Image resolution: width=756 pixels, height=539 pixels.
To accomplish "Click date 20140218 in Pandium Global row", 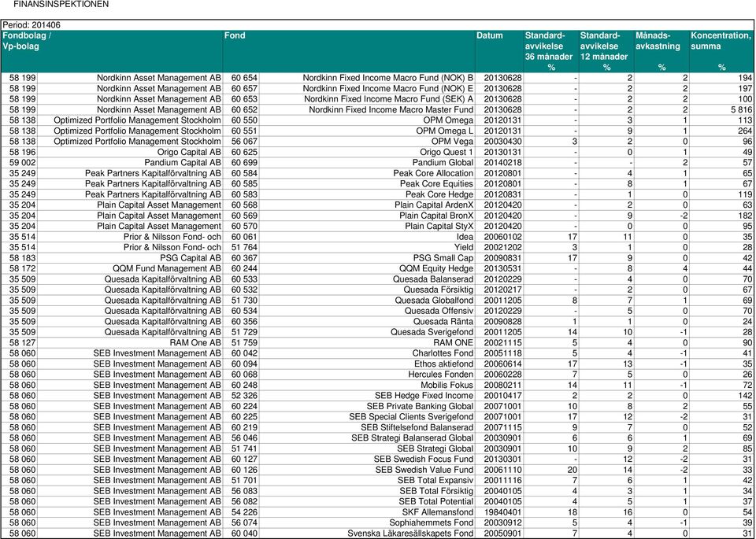I will tap(503, 163).
